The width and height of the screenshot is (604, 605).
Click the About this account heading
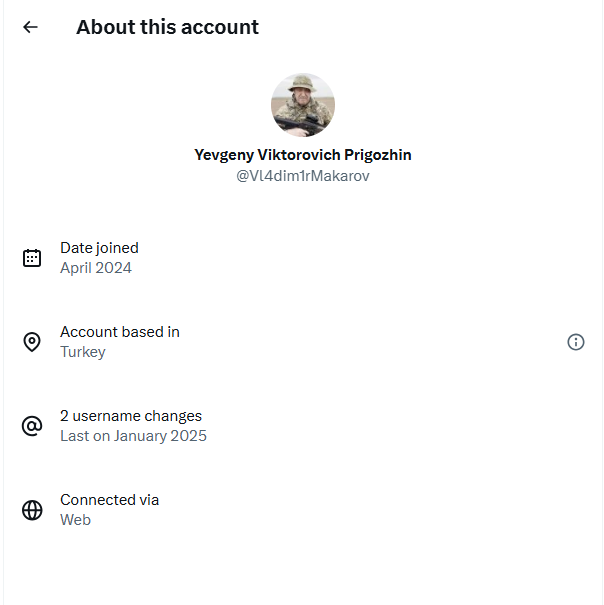[x=167, y=27]
